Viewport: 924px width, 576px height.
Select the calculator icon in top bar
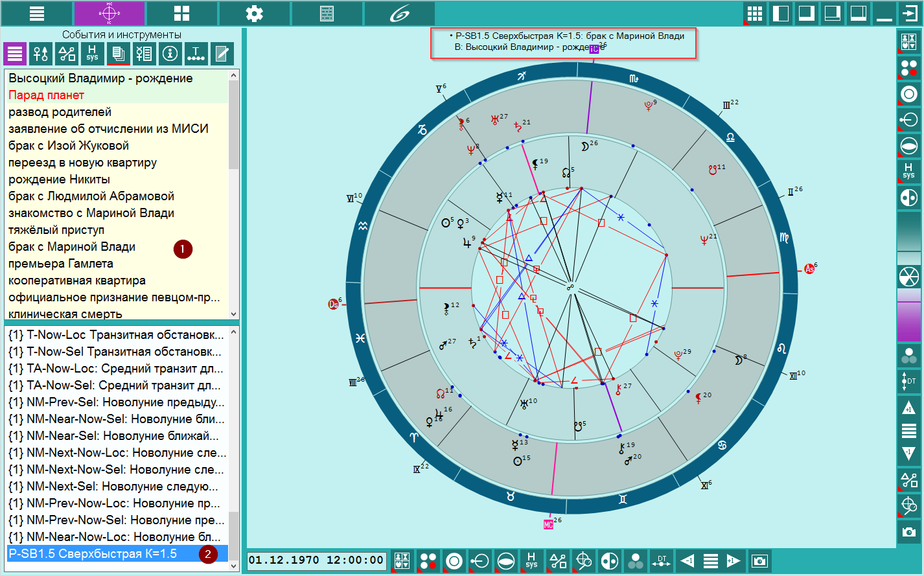click(x=327, y=14)
